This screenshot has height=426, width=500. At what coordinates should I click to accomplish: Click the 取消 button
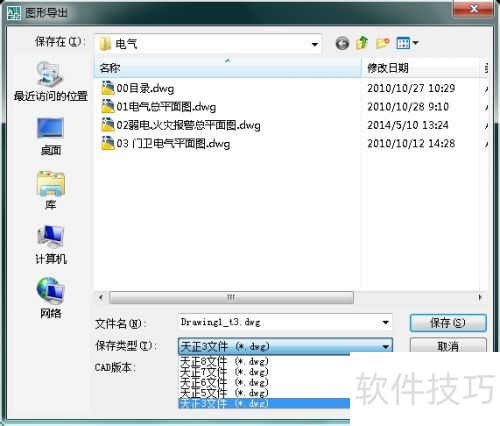(x=448, y=345)
